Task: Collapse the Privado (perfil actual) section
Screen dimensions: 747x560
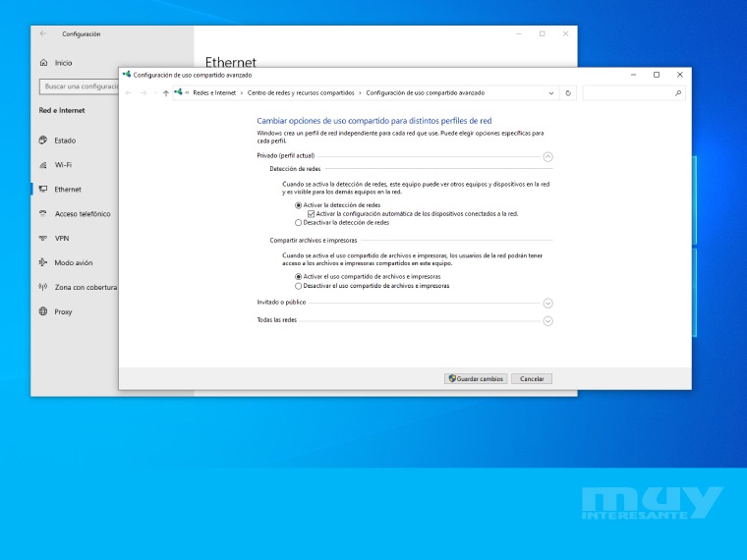Action: tap(547, 156)
